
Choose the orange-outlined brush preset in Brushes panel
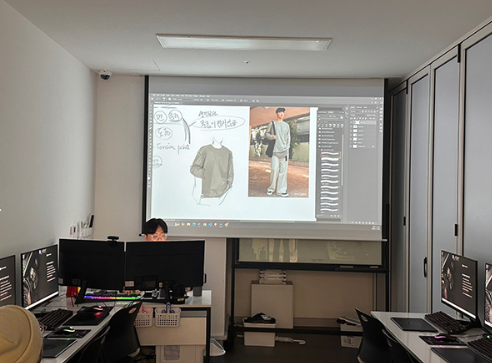tap(331, 155)
